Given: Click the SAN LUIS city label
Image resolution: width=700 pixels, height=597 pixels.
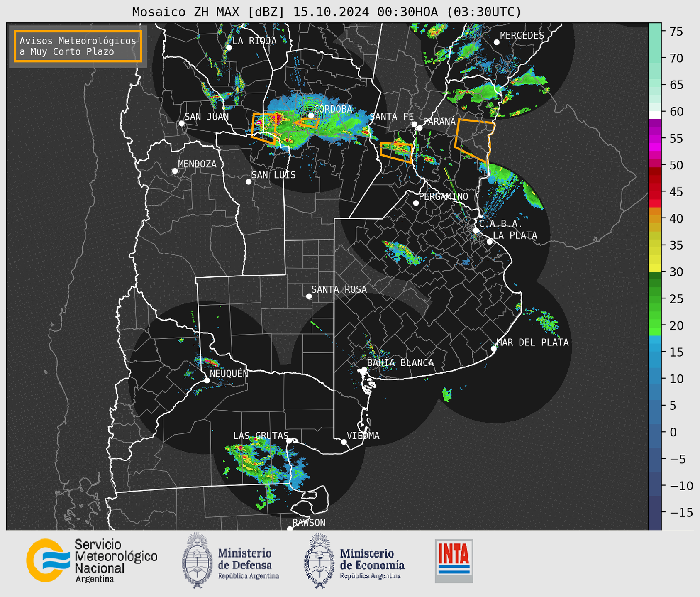Looking at the screenshot, I should [274, 175].
